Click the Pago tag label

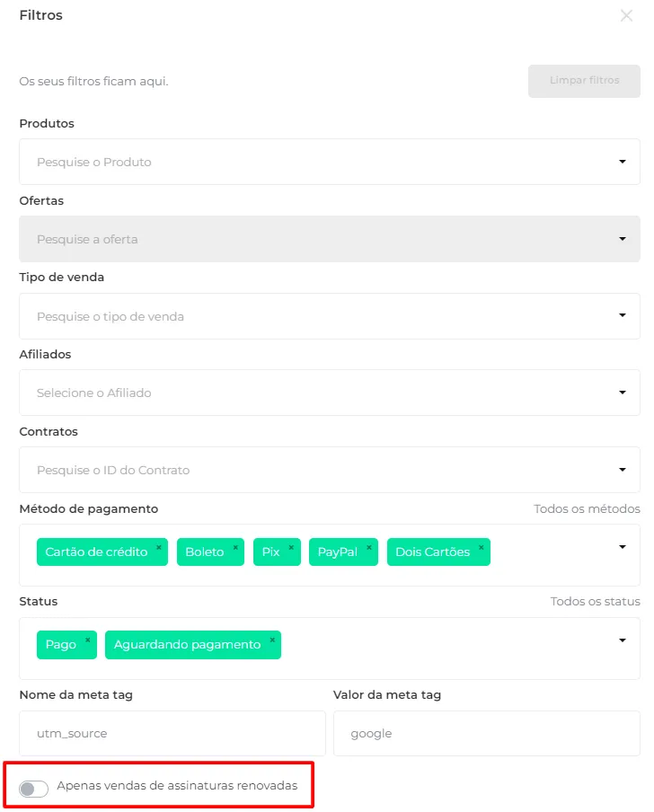[x=60, y=645]
